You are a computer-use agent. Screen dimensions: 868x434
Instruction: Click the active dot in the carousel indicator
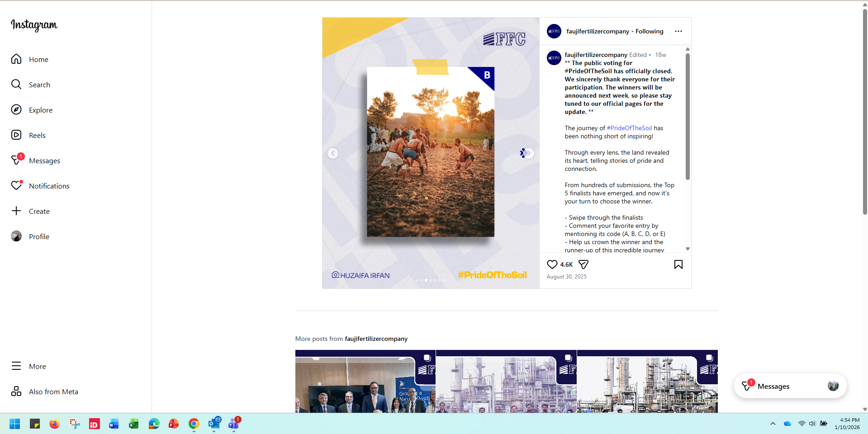pos(426,280)
